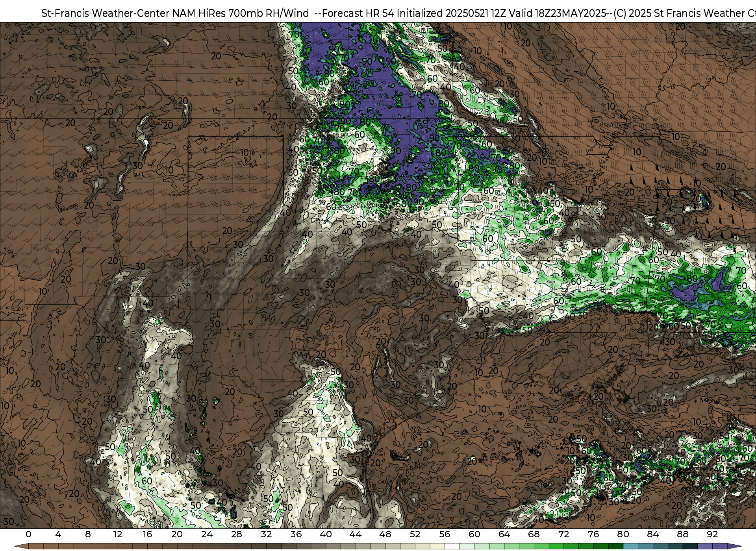
Task: Click the colorbar tick label '88'
Action: pos(683,534)
